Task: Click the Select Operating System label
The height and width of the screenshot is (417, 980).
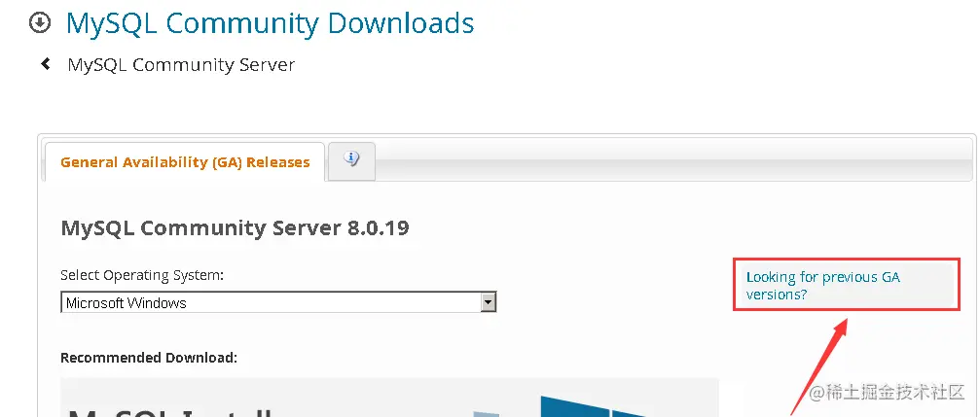Action: pyautogui.click(x=142, y=275)
